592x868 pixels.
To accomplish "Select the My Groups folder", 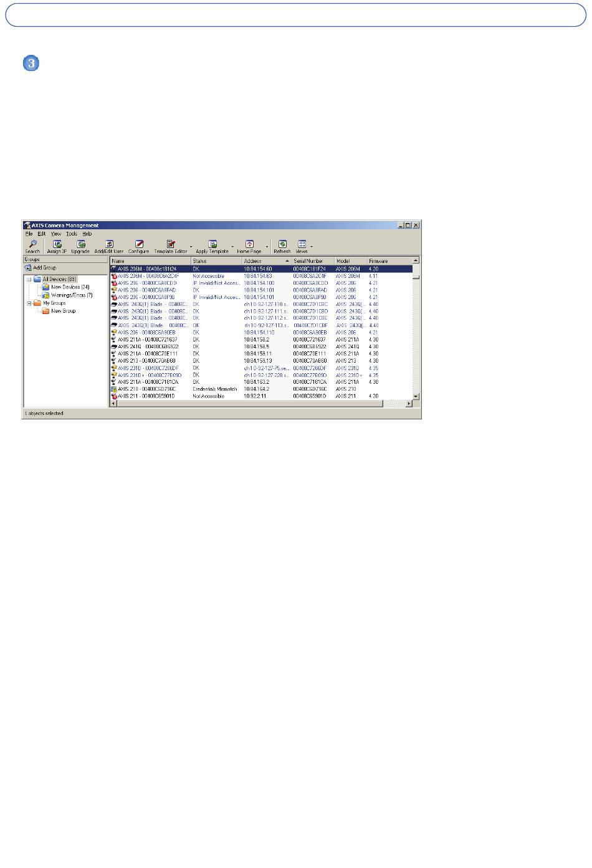I will [x=54, y=303].
